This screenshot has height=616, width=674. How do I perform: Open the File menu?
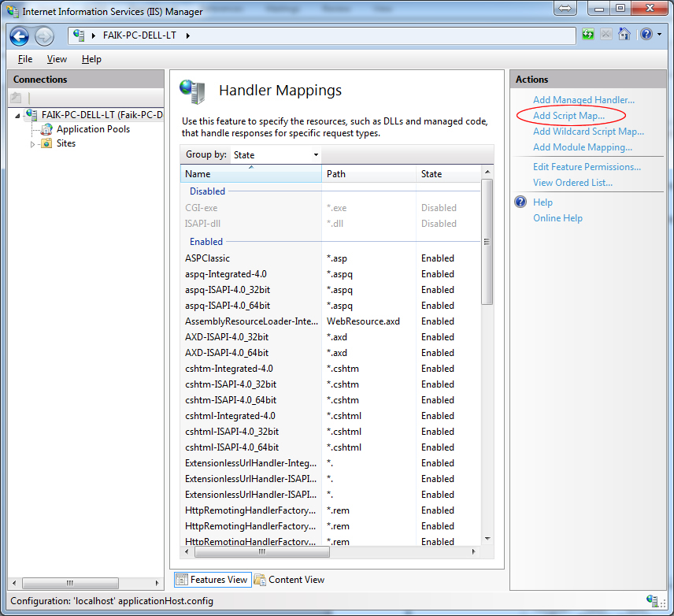click(25, 59)
